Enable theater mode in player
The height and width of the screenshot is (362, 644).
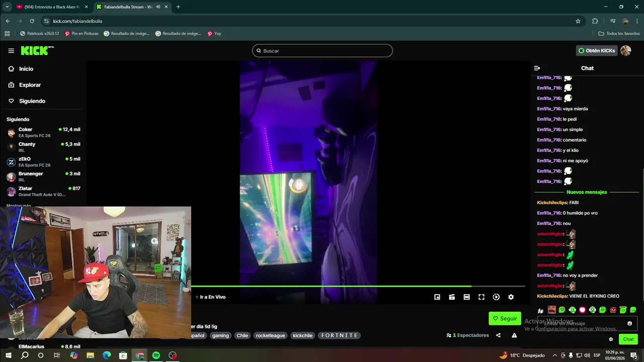pyautogui.click(x=466, y=297)
